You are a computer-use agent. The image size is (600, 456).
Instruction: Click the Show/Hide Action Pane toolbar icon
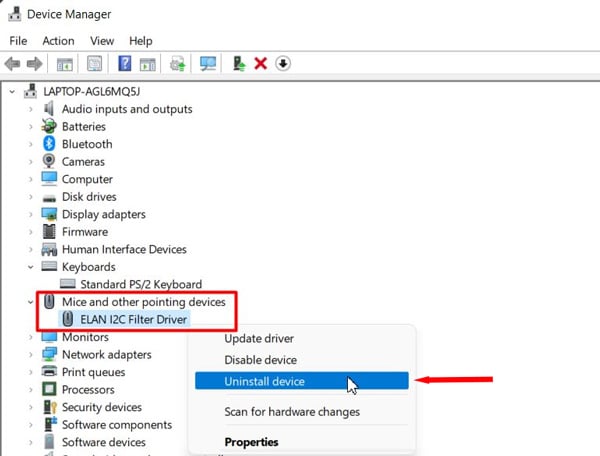tap(148, 64)
